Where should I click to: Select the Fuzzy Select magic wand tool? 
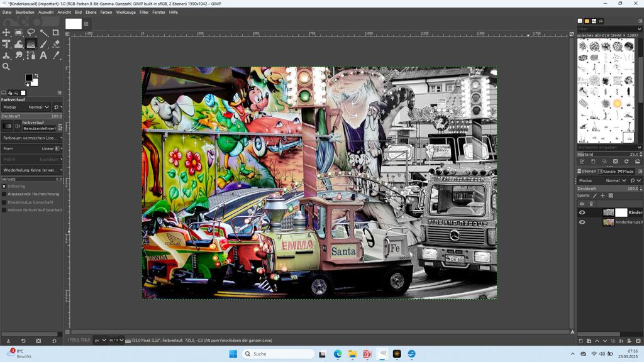(43, 33)
